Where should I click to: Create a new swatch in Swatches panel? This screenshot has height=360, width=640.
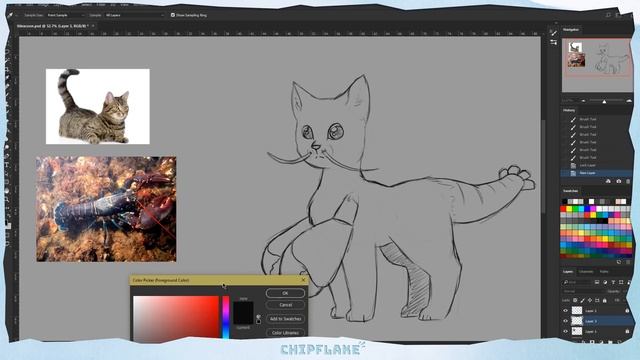point(619,262)
